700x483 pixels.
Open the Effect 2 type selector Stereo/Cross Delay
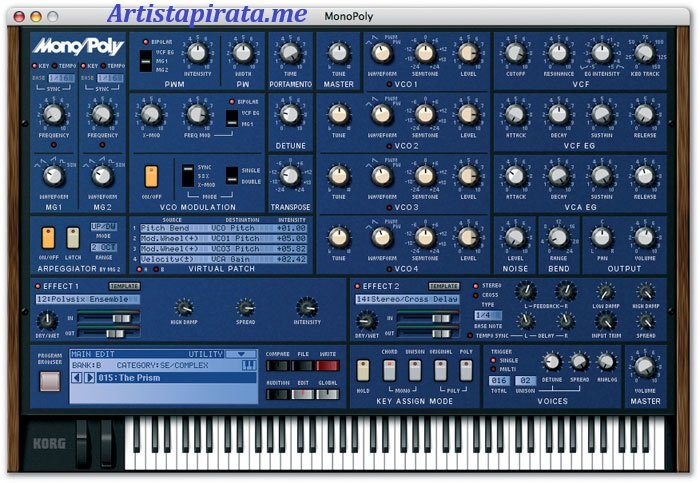(x=407, y=299)
